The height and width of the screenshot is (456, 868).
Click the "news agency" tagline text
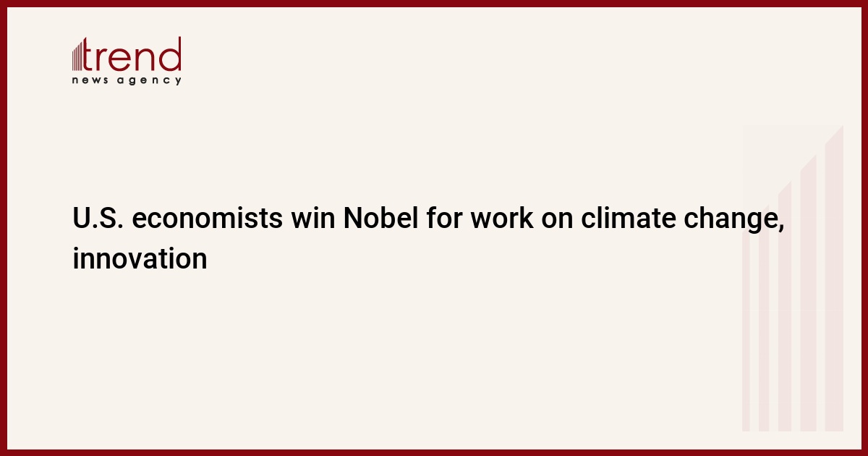127,80
